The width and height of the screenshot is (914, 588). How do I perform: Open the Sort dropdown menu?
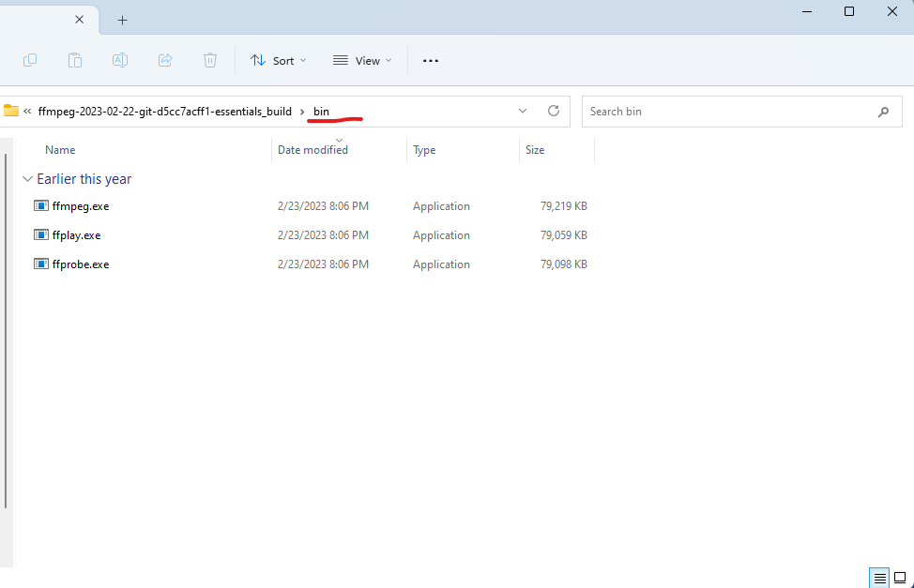[279, 60]
